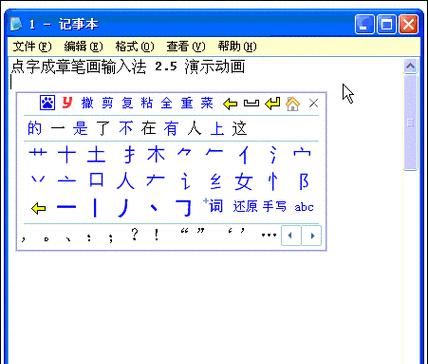Click the 还原 restore button

245,206
